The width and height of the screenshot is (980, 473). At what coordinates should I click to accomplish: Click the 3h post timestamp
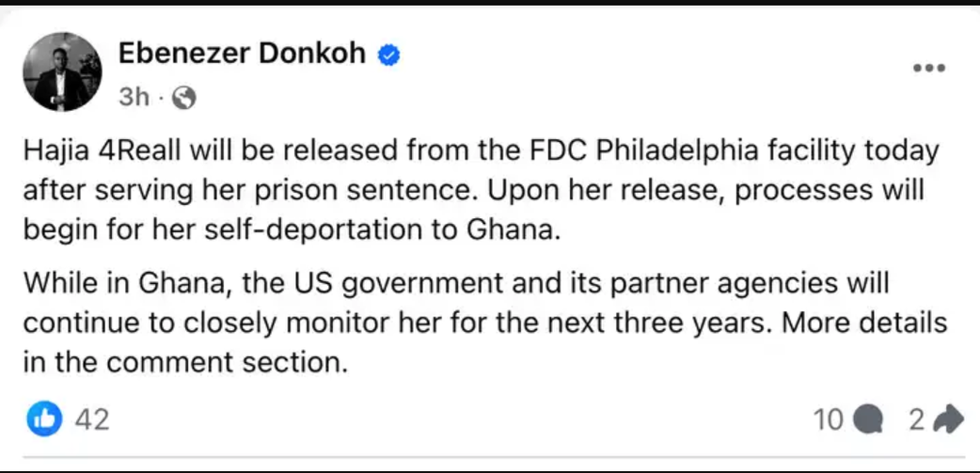tap(134, 98)
